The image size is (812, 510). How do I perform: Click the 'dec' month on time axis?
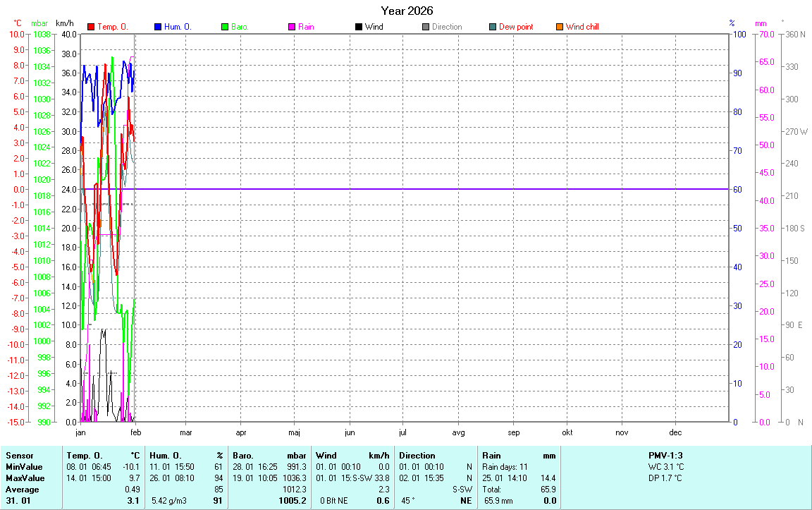(675, 432)
